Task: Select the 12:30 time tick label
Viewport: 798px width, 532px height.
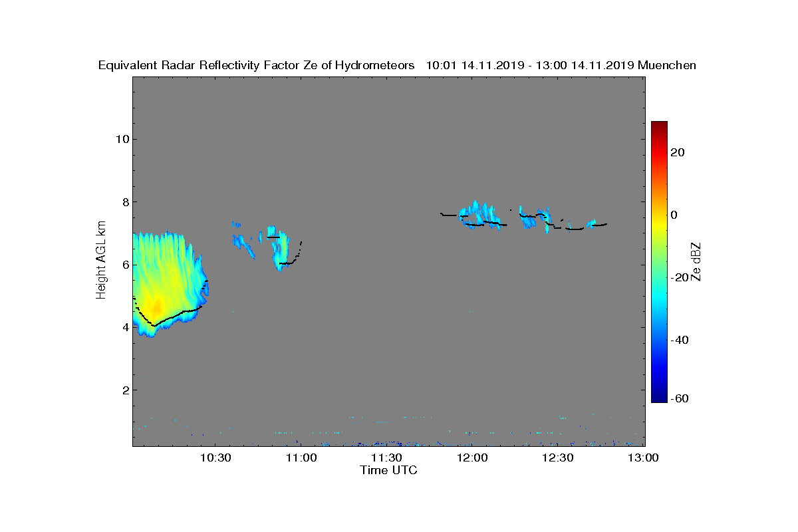Action: pos(558,458)
